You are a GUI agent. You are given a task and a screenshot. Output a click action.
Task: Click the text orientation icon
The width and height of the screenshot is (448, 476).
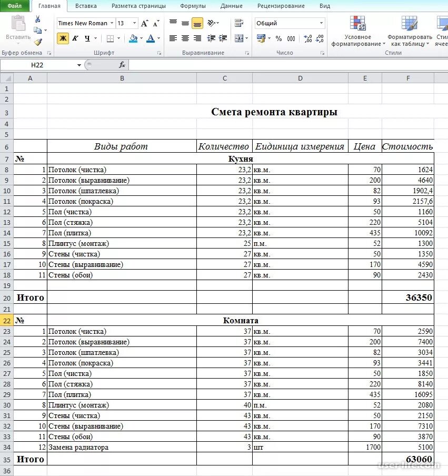click(211, 23)
